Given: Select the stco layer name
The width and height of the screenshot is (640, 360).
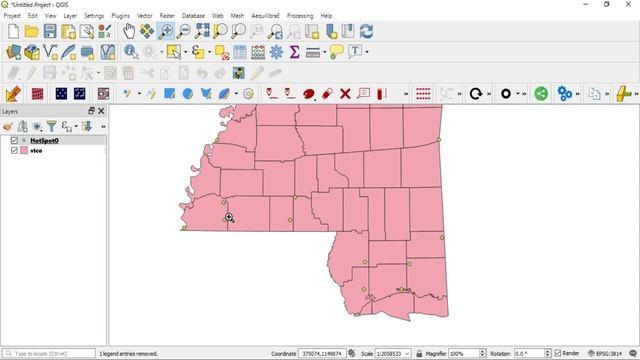Looking at the screenshot, I should coord(36,151).
